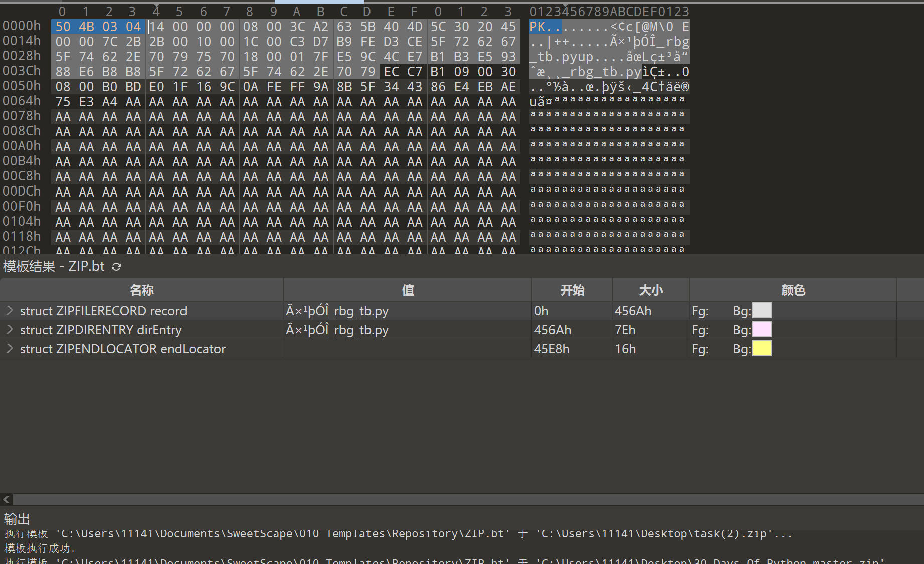Expand struct ZIPFILERECORD record

coord(10,311)
